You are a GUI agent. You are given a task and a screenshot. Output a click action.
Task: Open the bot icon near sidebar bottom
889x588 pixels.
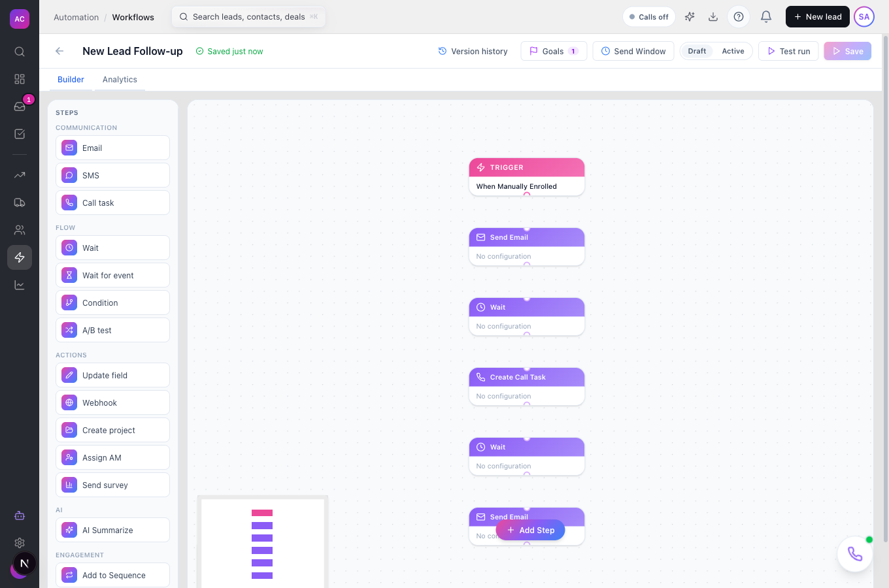click(20, 515)
